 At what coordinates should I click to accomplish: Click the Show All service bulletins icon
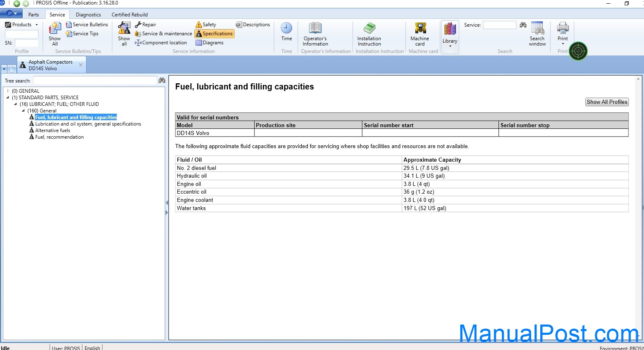click(55, 34)
